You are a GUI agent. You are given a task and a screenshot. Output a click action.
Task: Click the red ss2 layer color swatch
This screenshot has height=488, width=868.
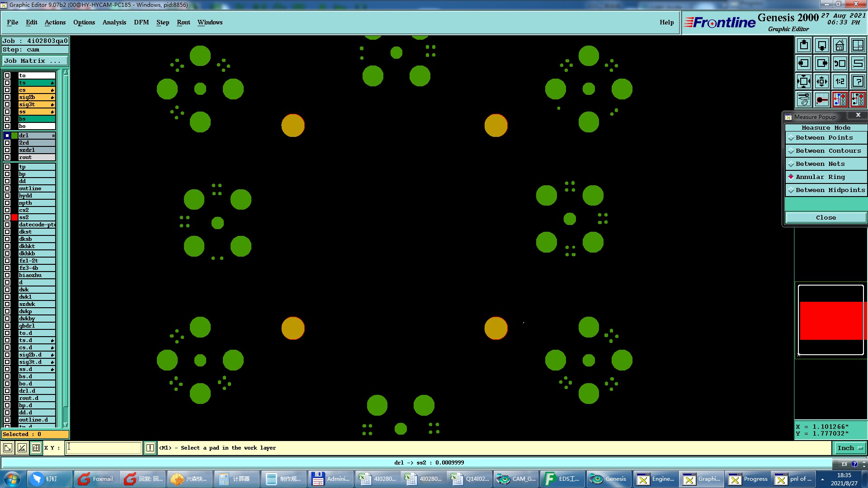click(14, 217)
